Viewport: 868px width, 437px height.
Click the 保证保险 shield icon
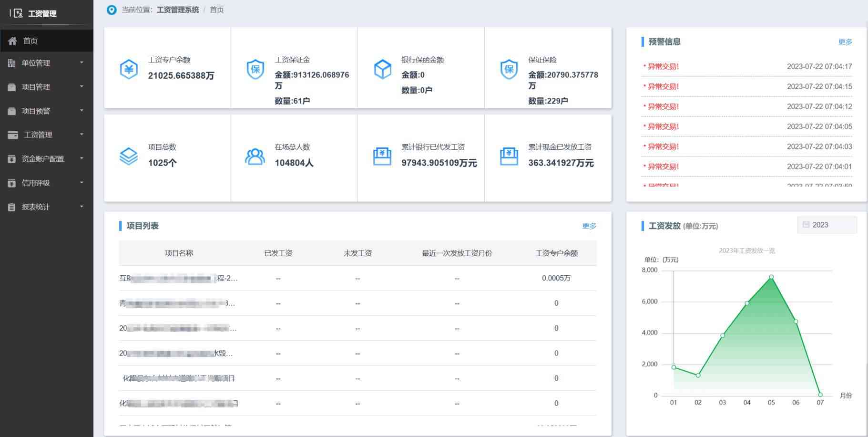click(509, 69)
